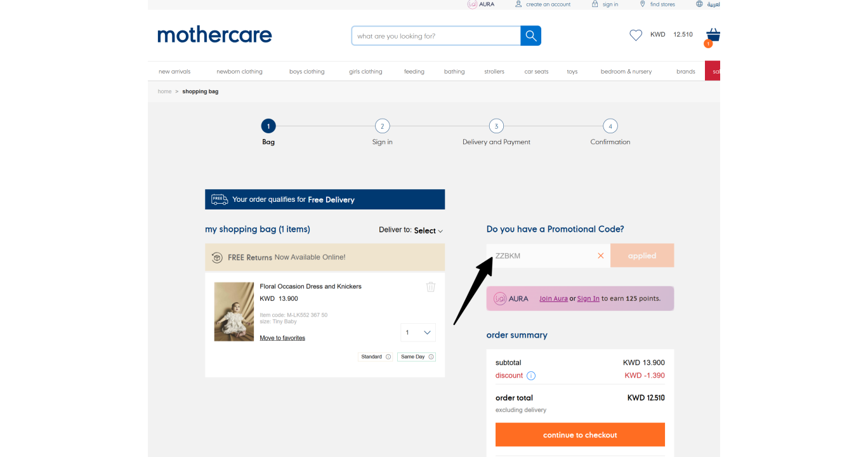Click find stores link
Viewport: 868px width, 457px height.
(662, 4)
